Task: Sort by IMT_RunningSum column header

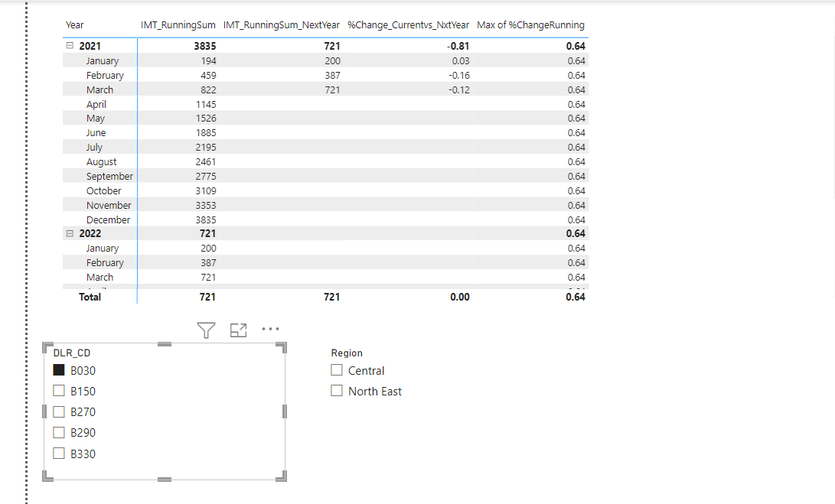Action: coord(178,25)
